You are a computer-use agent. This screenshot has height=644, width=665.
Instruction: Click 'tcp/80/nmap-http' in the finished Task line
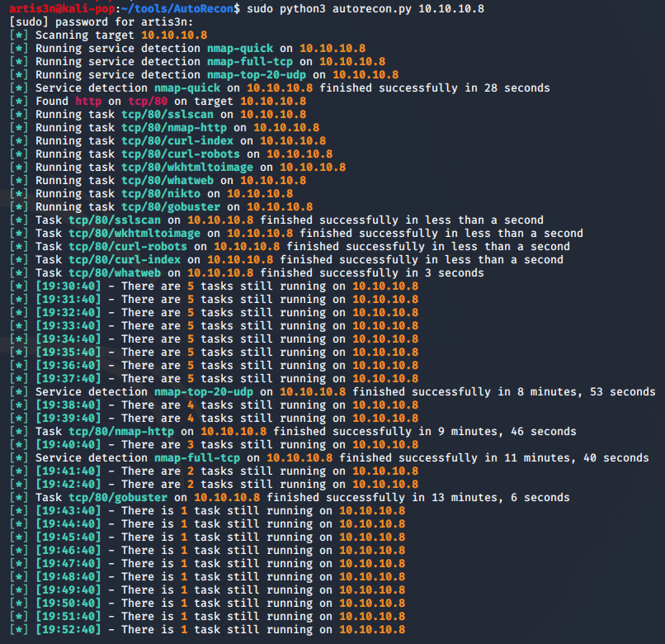(x=121, y=431)
